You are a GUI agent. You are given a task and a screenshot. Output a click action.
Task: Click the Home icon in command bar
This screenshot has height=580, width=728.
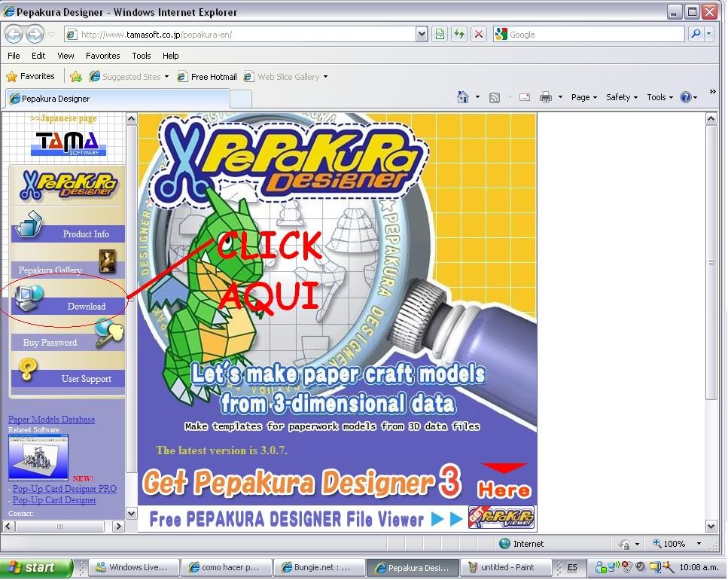463,97
